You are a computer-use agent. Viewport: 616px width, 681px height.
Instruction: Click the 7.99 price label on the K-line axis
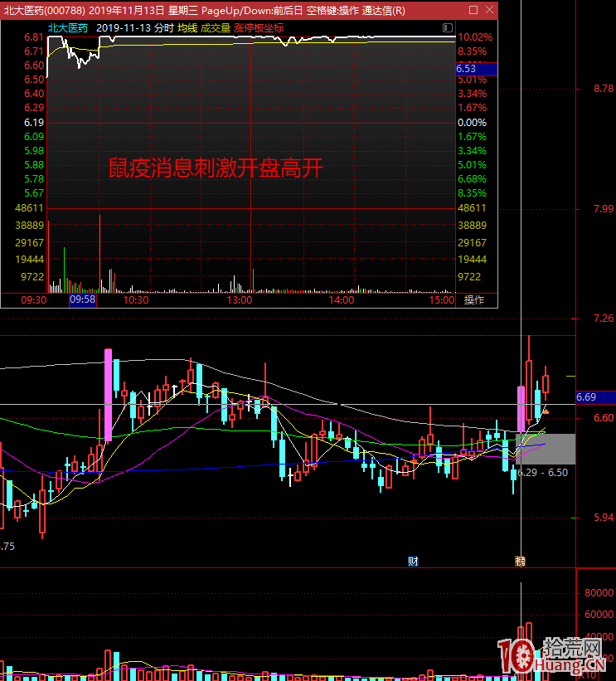pyautogui.click(x=604, y=209)
